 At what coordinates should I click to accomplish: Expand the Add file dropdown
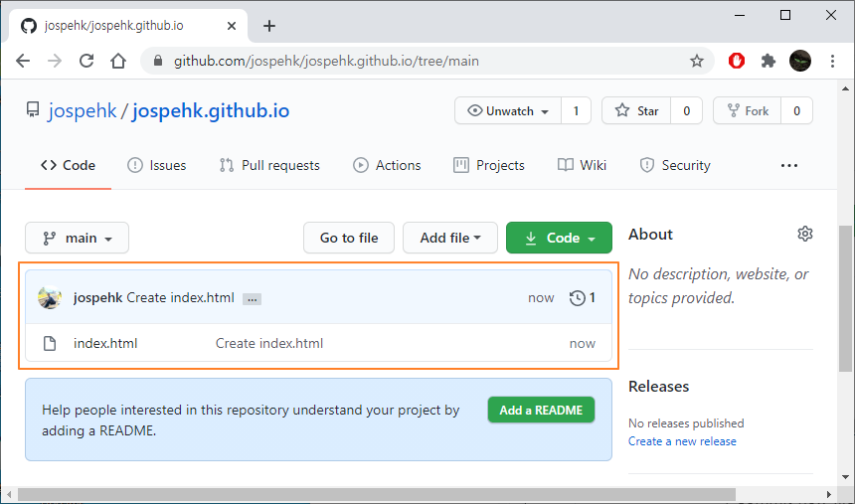(x=450, y=238)
